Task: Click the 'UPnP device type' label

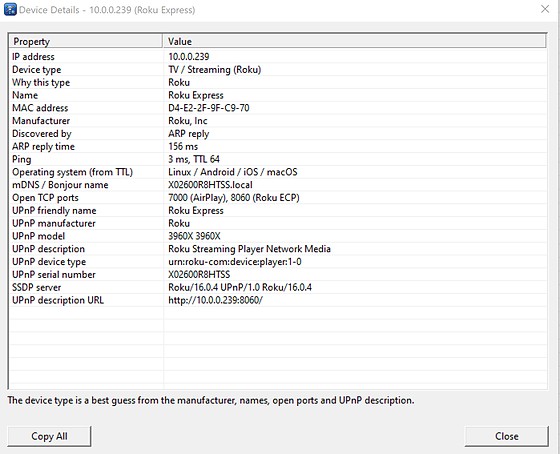Action: point(49,262)
